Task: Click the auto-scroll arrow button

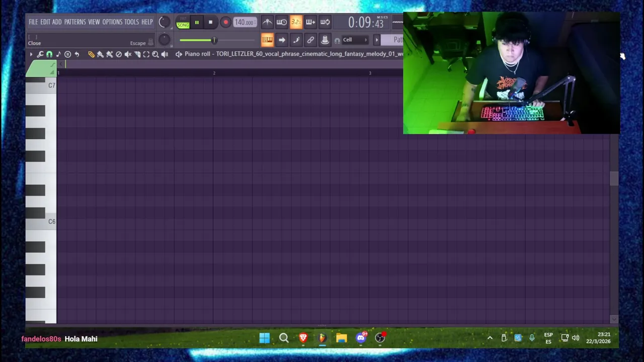Action: [282, 40]
